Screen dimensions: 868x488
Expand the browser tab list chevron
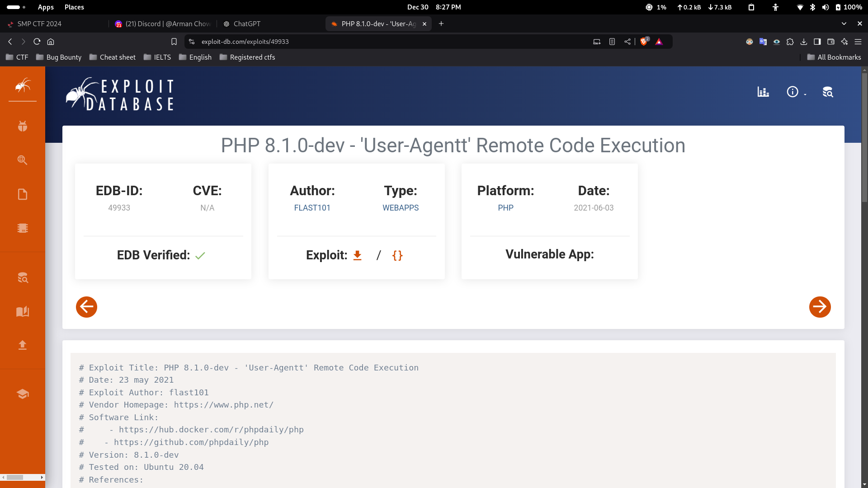click(844, 23)
